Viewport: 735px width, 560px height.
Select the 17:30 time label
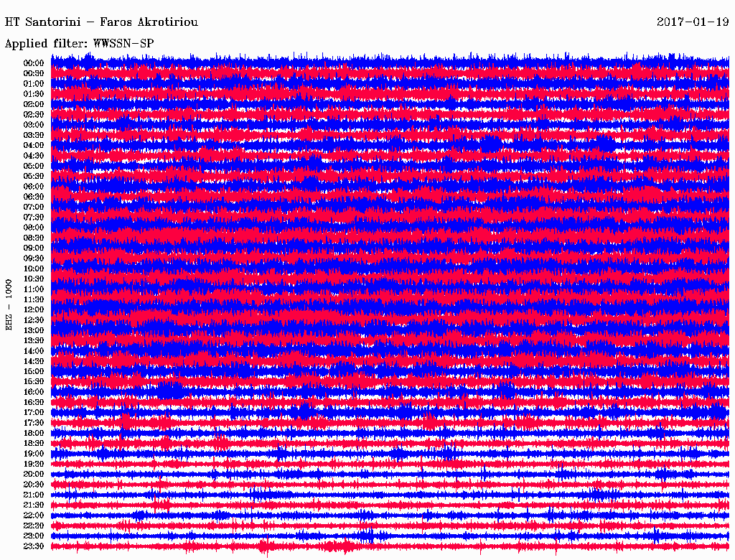(34, 423)
